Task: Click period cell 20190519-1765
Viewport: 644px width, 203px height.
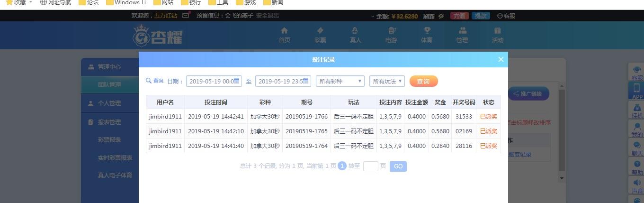Action: (306, 131)
